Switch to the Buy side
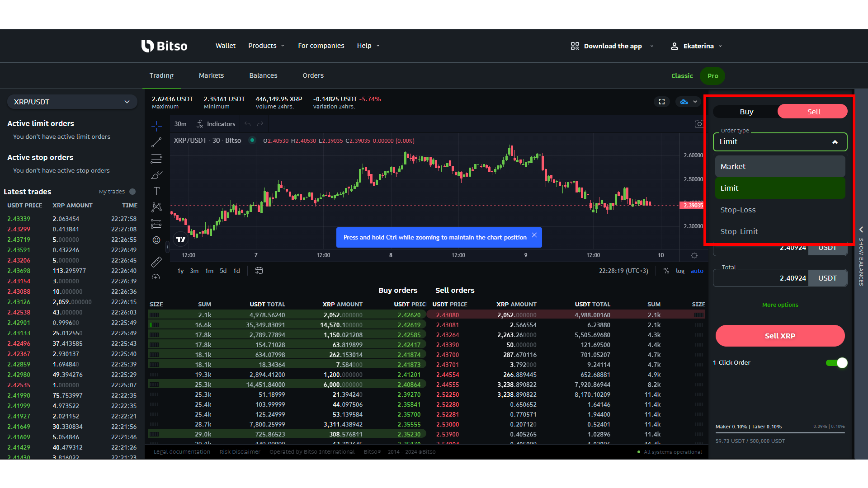The image size is (868, 488). (x=746, y=112)
